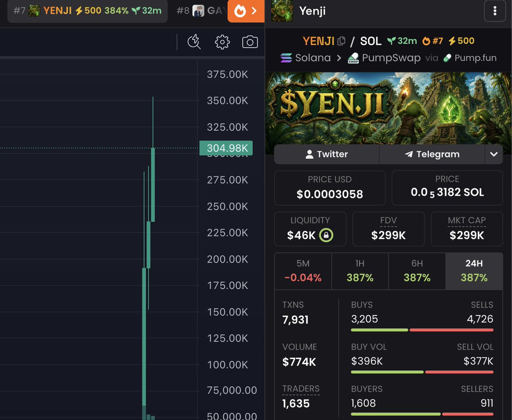The width and height of the screenshot is (512, 420).
Task: Click the FDV $299K box
Action: [389, 229]
